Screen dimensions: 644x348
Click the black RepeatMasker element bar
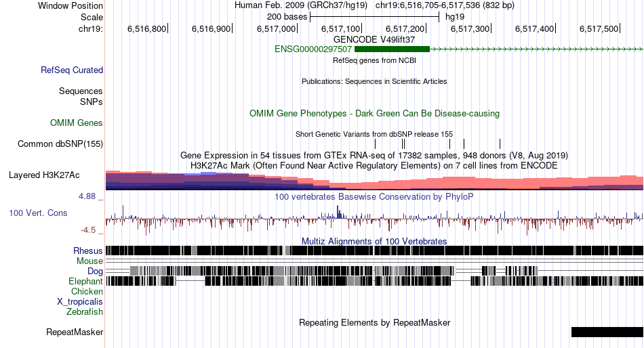[607, 332]
